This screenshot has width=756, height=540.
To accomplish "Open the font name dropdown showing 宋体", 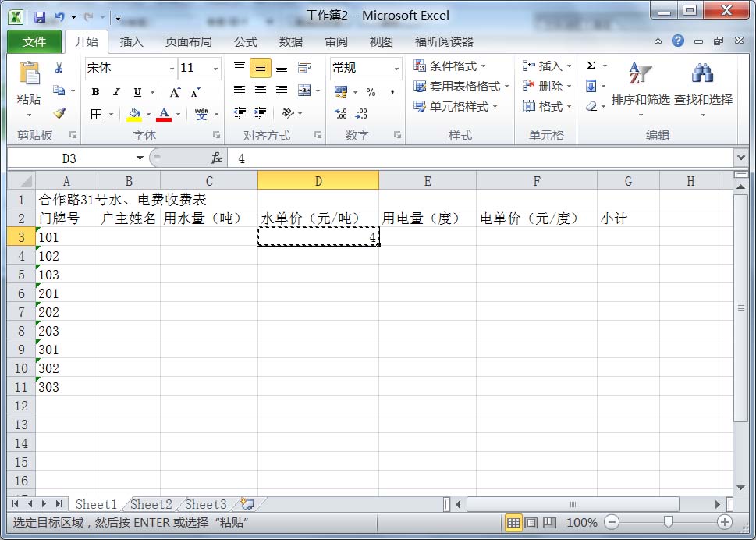I will [172, 69].
